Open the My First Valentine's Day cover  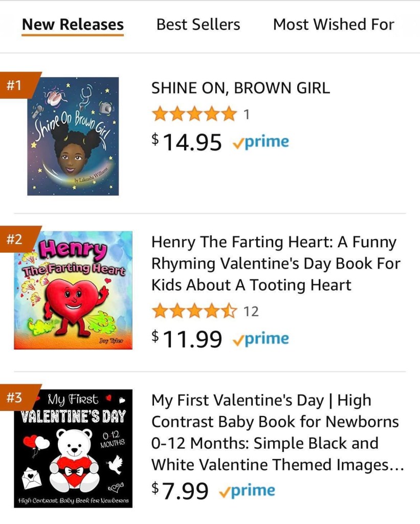[73, 449]
